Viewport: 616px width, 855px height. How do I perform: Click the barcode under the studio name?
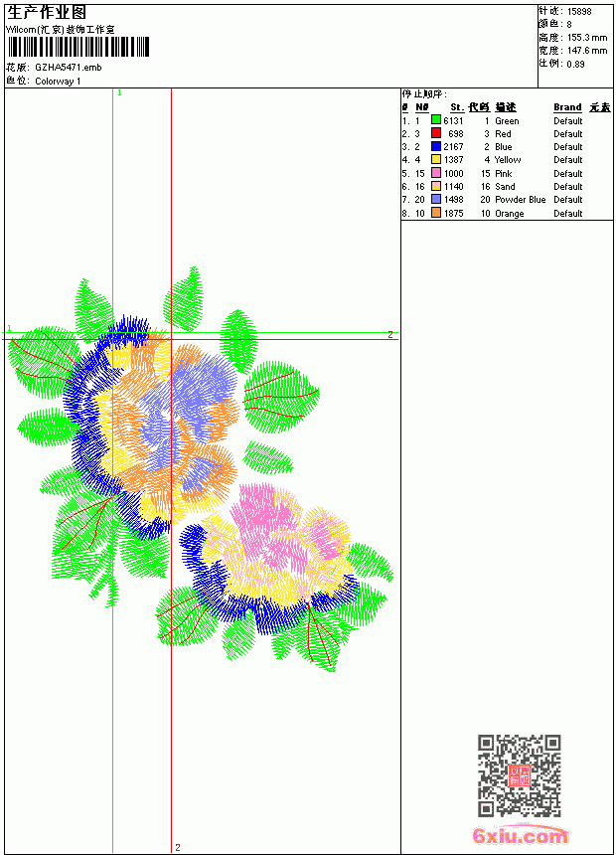tap(77, 47)
